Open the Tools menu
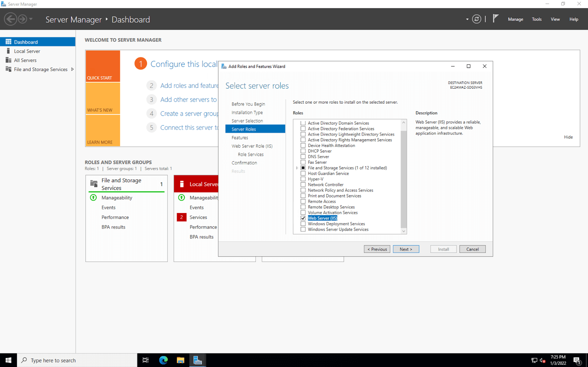 pyautogui.click(x=537, y=19)
